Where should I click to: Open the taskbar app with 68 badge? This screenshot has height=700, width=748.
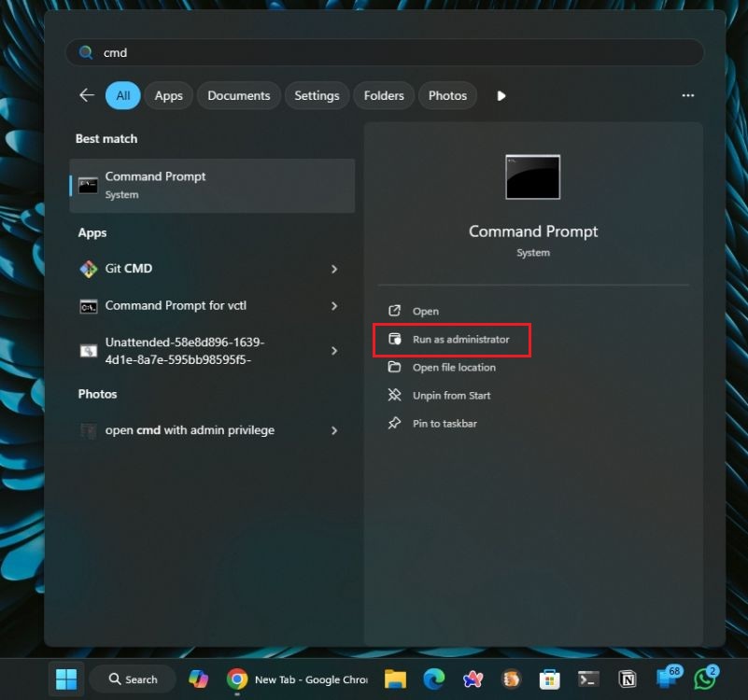coord(668,677)
